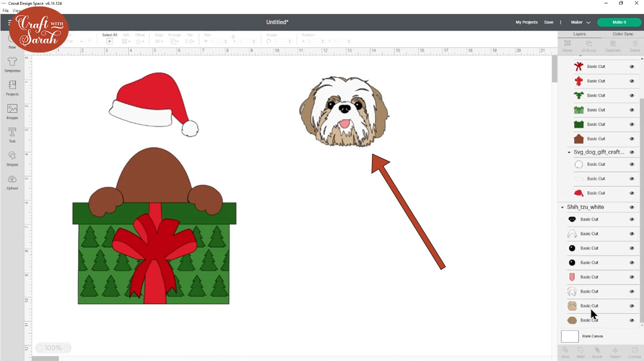The image size is (644, 361).
Task: Click the Attach tool
Action: [x=597, y=352]
